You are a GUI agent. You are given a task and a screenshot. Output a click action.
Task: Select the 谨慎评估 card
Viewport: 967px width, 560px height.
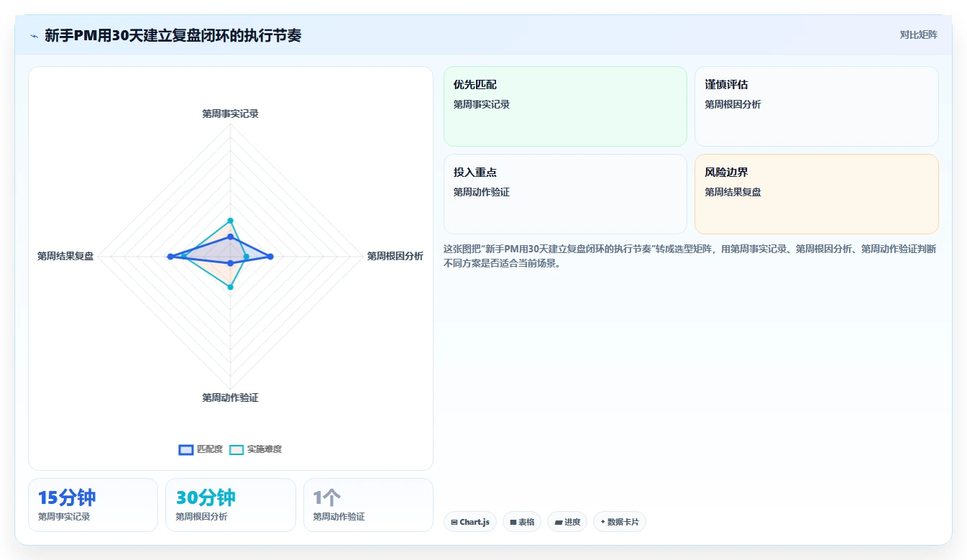816,106
